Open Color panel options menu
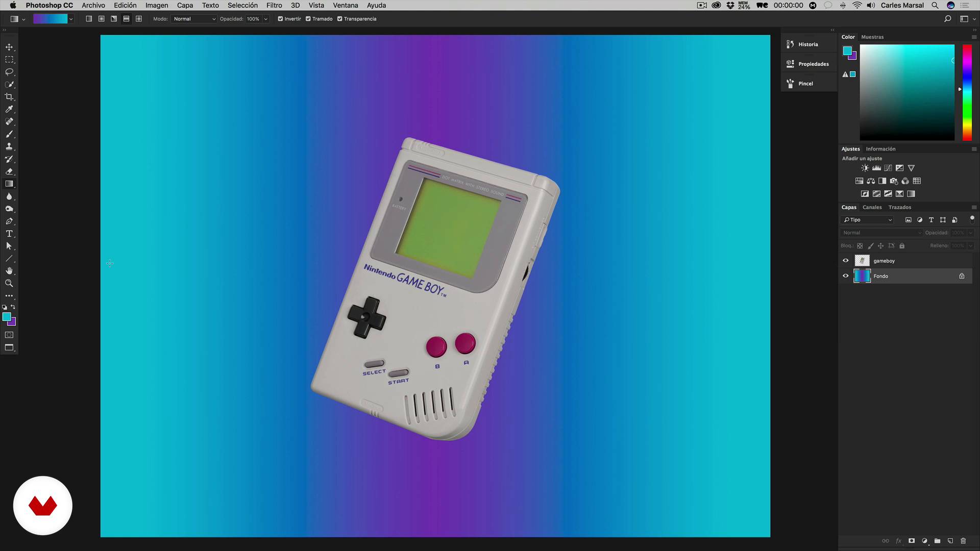Screen dimensions: 980x551 (x=974, y=37)
